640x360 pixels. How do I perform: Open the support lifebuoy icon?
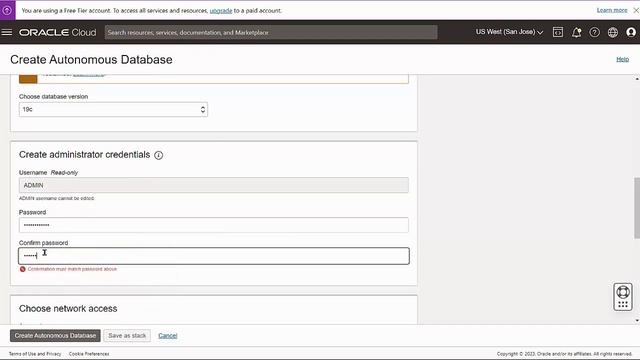pyautogui.click(x=623, y=292)
